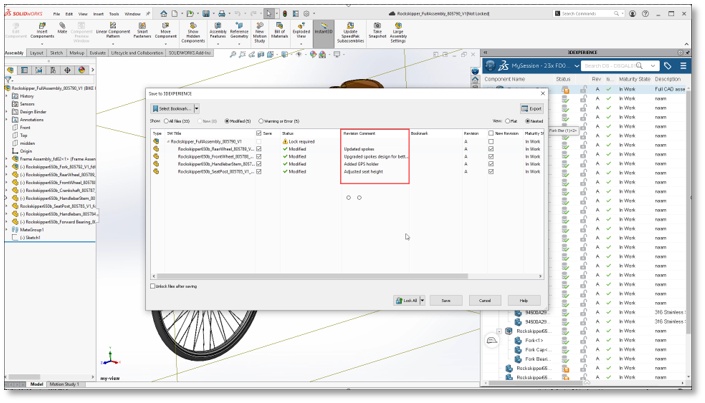Switch to the Lifecycle and Collaboration tab

tap(137, 53)
